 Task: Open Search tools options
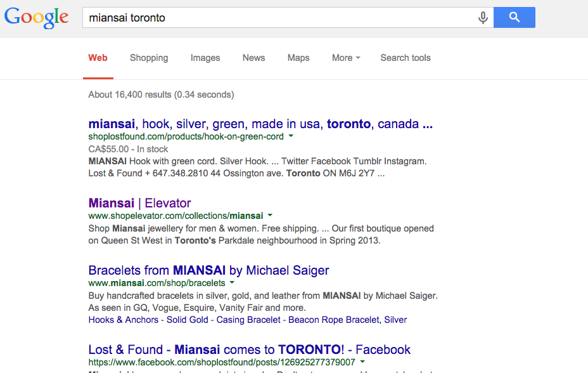[406, 58]
